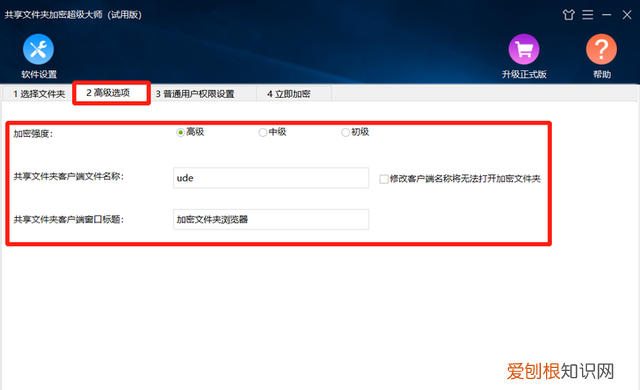Minimize the window
The image size is (640, 390).
point(607,15)
